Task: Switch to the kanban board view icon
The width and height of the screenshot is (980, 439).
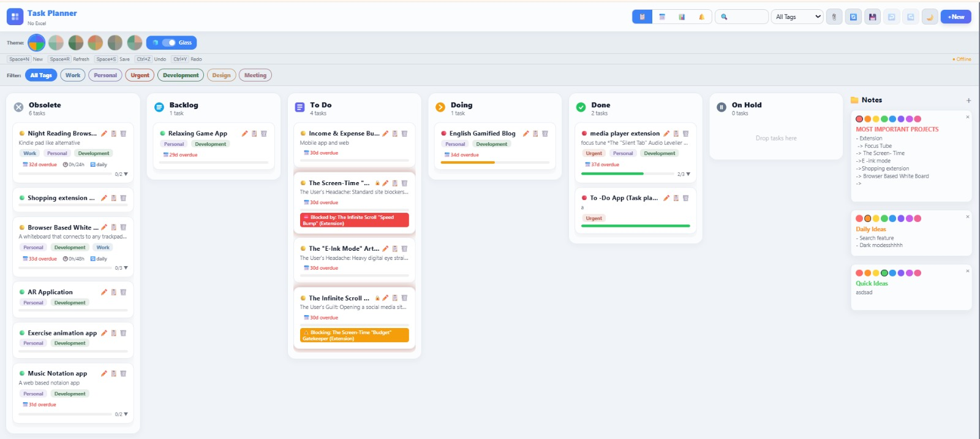Action: point(642,17)
